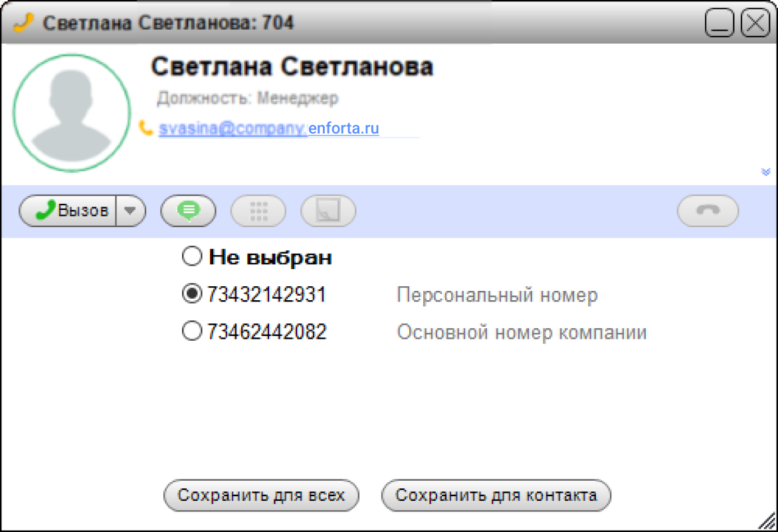The image size is (778, 532).
Task: Minimize the Светлана Светланова window
Action: coord(720,23)
